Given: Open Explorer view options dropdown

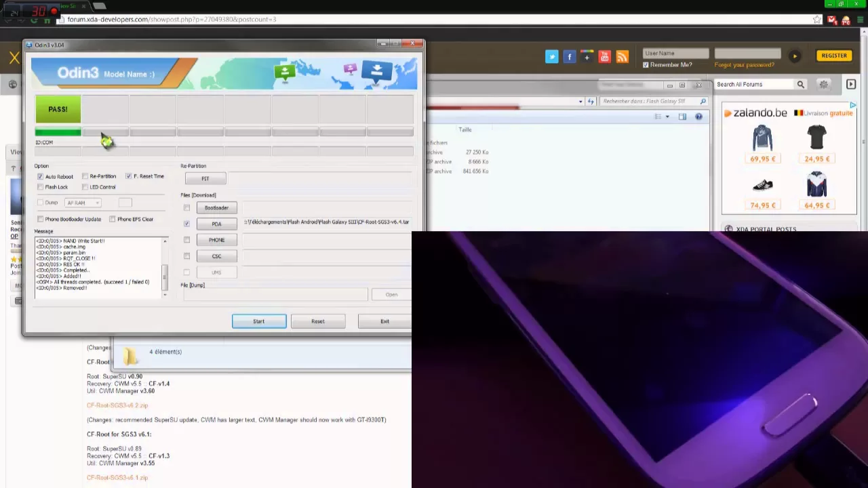Looking at the screenshot, I should click(x=667, y=117).
